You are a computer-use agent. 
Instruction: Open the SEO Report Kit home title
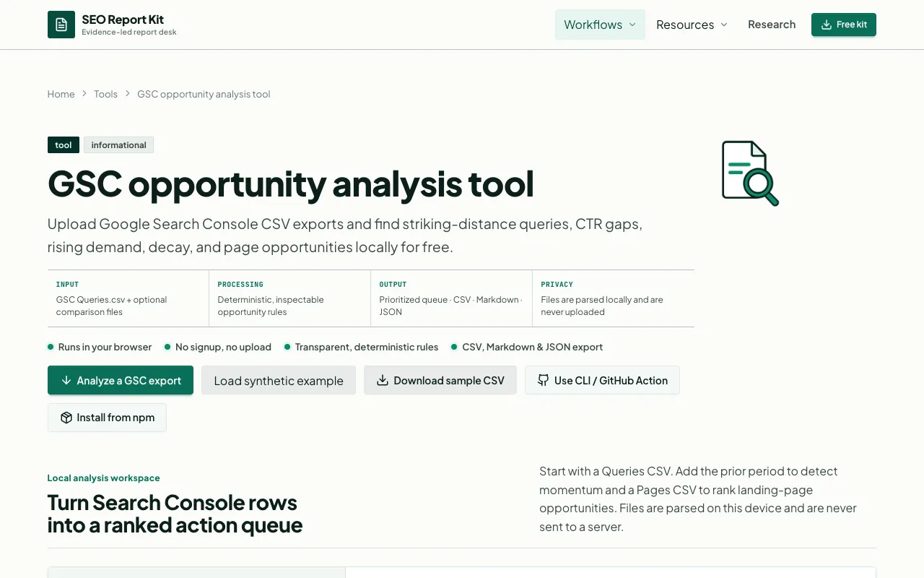[x=123, y=20]
